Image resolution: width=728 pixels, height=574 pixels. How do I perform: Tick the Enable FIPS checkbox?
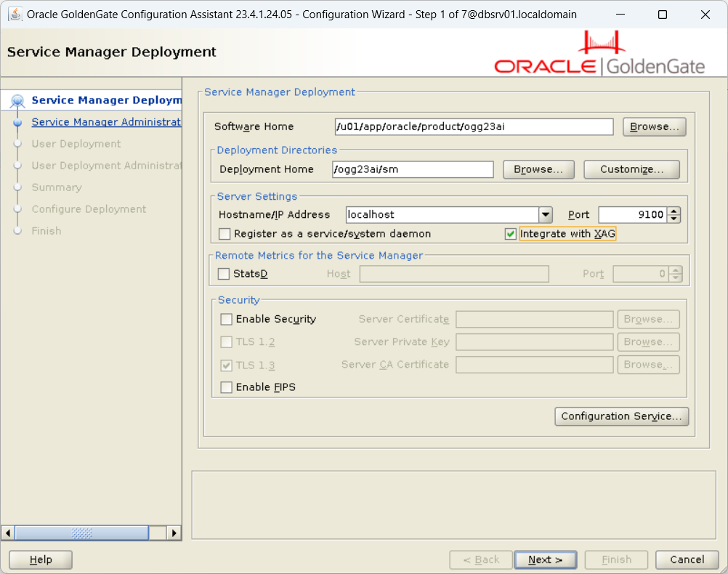[x=226, y=387]
